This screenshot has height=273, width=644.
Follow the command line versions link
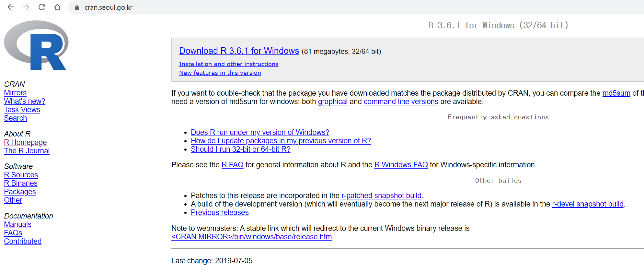pyautogui.click(x=401, y=101)
